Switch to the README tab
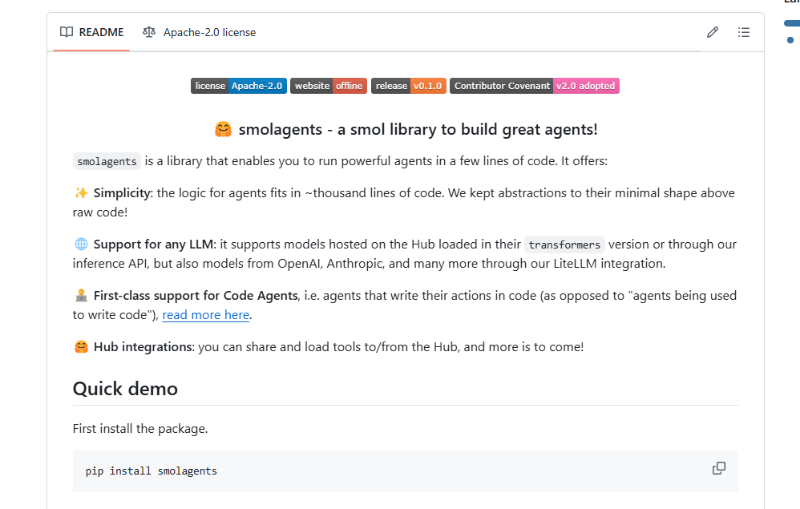This screenshot has height=509, width=800. click(92, 32)
